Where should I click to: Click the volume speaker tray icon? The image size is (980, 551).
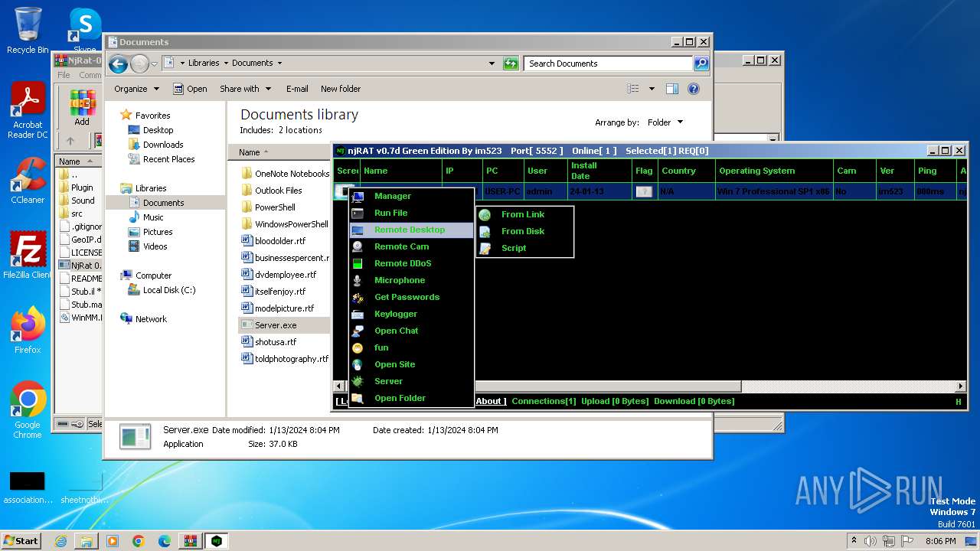pyautogui.click(x=871, y=541)
